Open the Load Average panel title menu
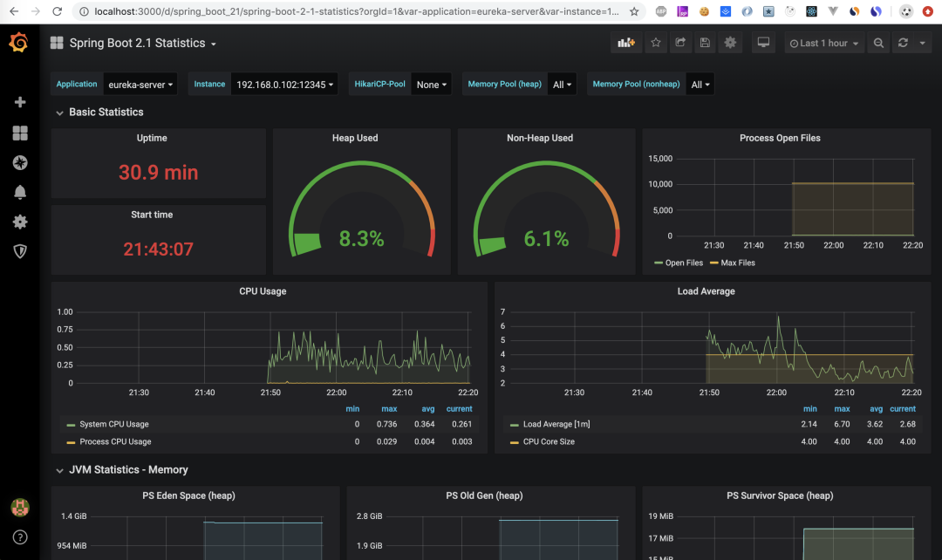Image resolution: width=942 pixels, height=560 pixels. point(706,291)
